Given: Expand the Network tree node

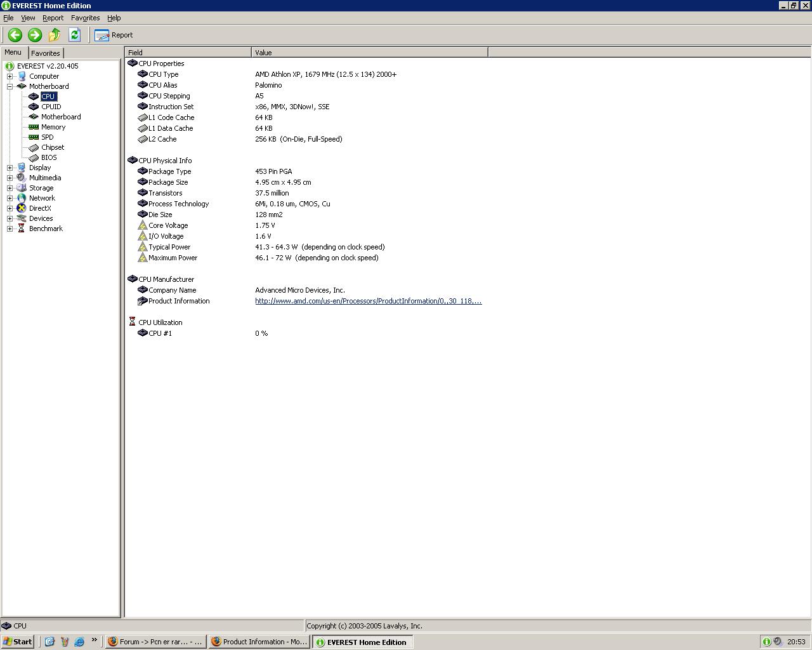Looking at the screenshot, I should pyautogui.click(x=10, y=198).
